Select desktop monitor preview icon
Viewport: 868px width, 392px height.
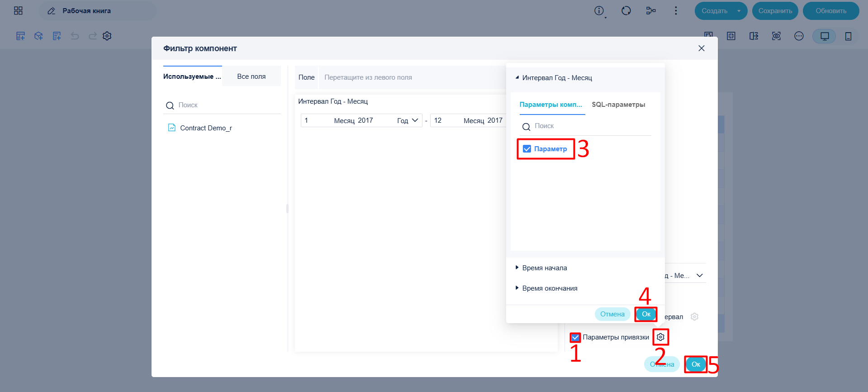coord(825,36)
